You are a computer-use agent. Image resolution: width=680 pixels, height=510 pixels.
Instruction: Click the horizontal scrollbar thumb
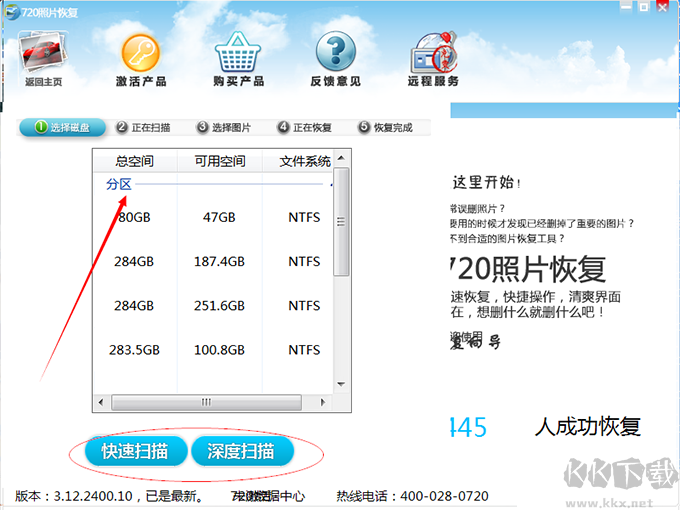pyautogui.click(x=206, y=402)
